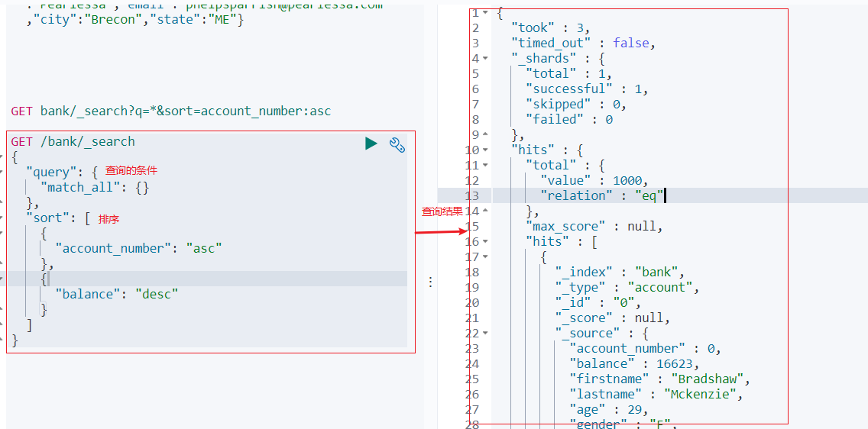Click "timed_out" : false in the response
The image size is (868, 429).
click(584, 43)
